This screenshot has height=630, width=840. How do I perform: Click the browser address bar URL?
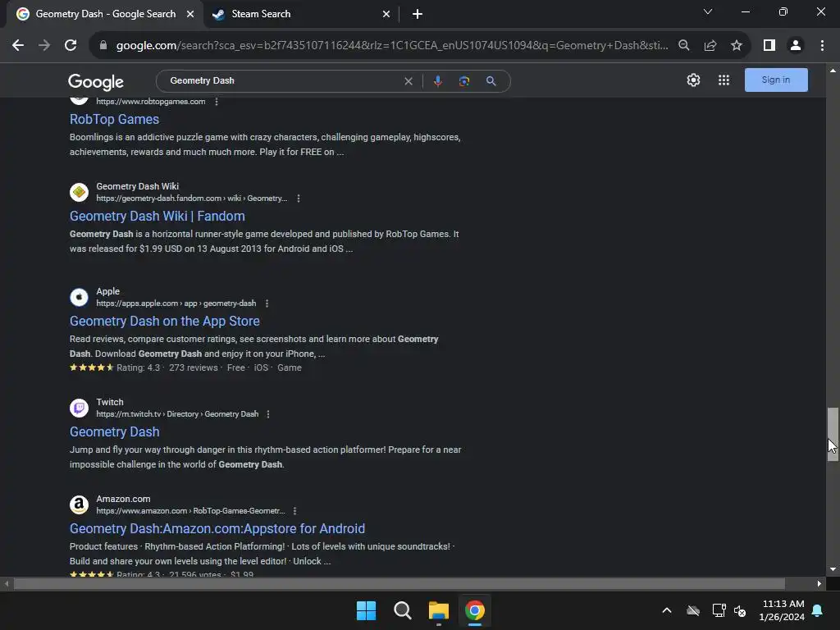tap(392, 46)
